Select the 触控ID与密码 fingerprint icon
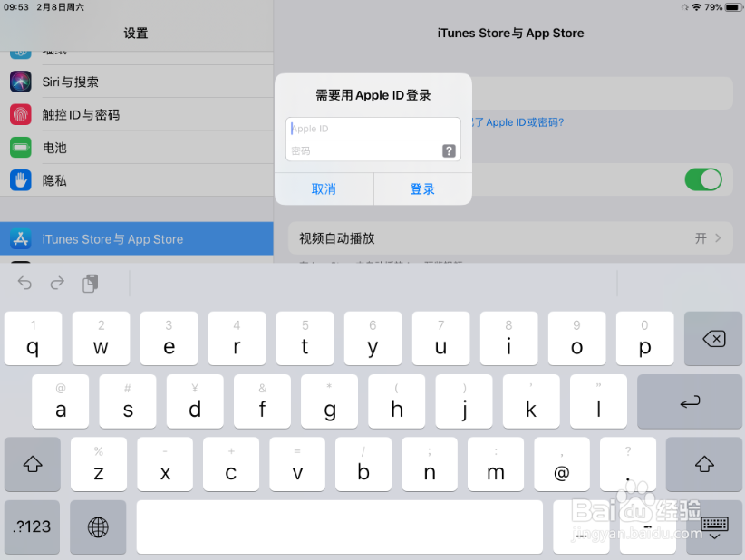The width and height of the screenshot is (745, 560). [x=20, y=114]
